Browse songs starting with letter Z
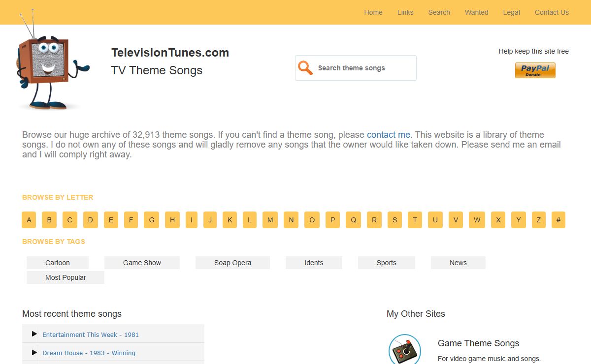This screenshot has height=364, width=591. (x=539, y=220)
